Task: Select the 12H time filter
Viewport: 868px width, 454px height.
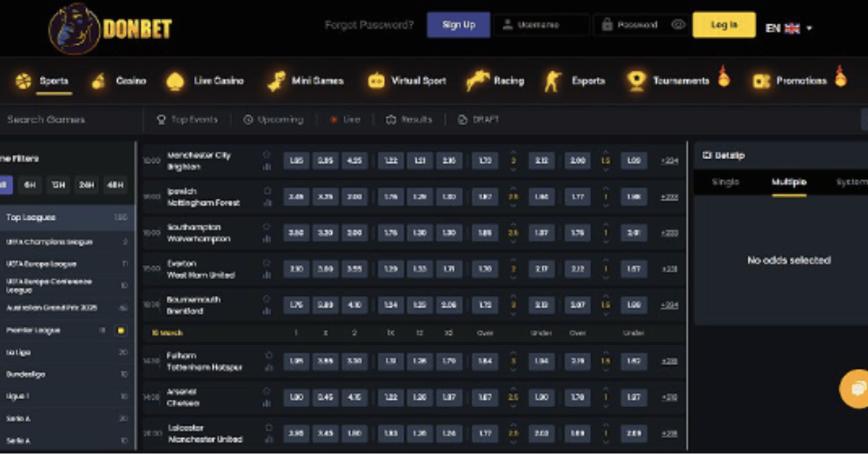Action: pos(58,185)
